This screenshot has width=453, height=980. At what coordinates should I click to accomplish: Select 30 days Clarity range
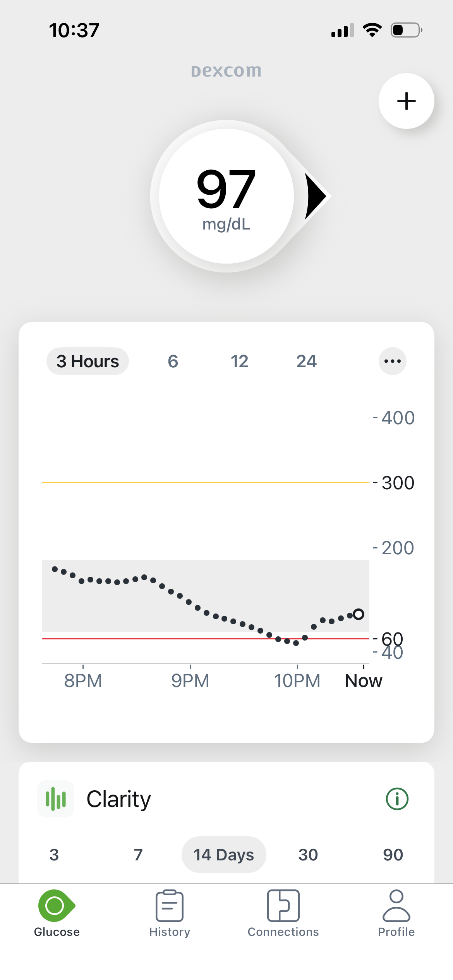tap(308, 855)
